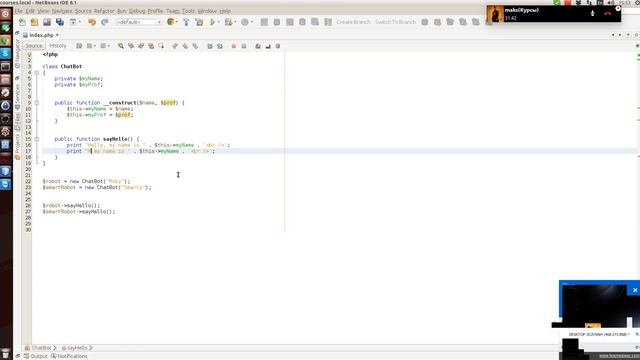Click the Shift Line Left icon
The height and width of the screenshot is (360, 640).
210,46
